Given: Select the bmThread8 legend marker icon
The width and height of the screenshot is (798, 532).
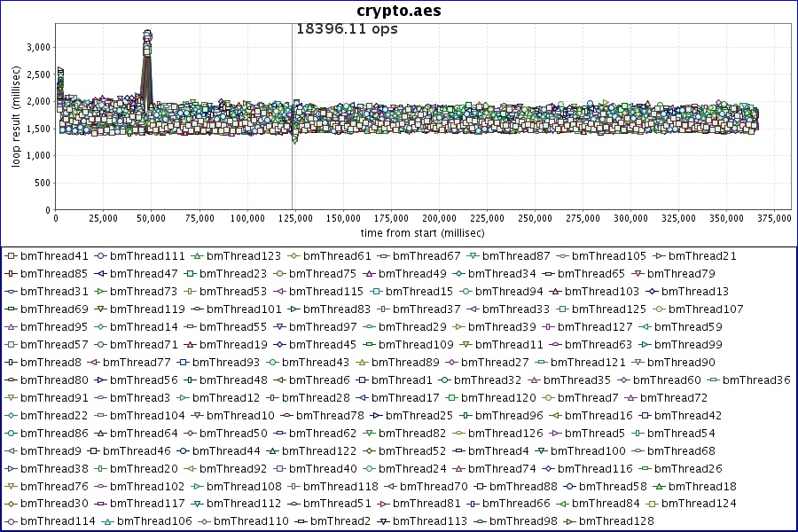Looking at the screenshot, I should pos(11,363).
